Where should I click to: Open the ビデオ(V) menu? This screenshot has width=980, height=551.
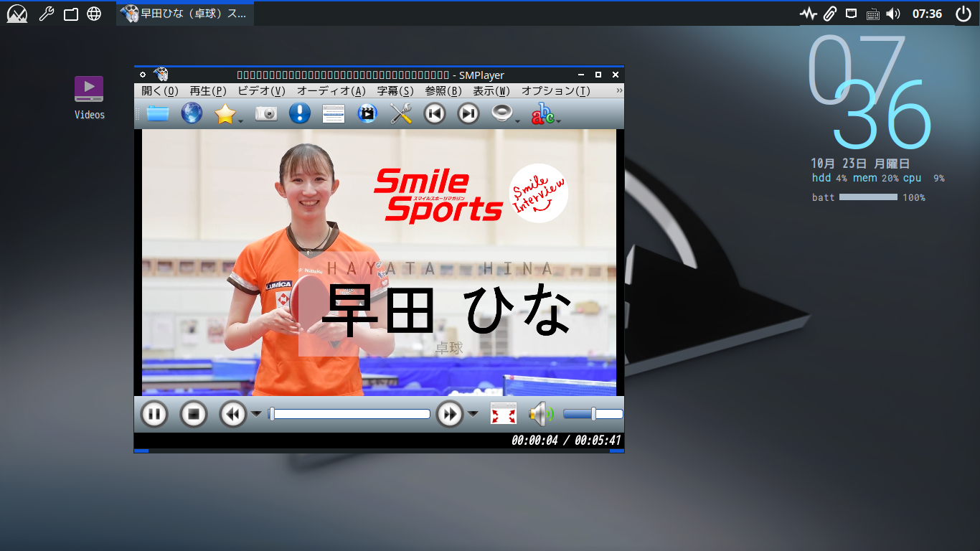[261, 90]
